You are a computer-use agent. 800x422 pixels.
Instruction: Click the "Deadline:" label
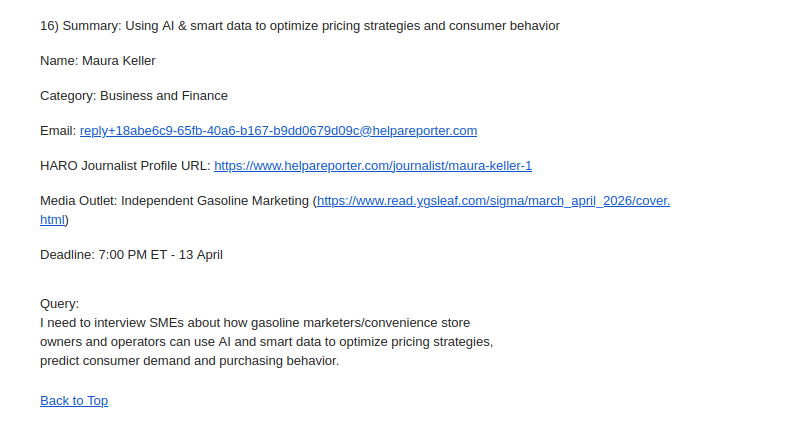[x=67, y=255]
